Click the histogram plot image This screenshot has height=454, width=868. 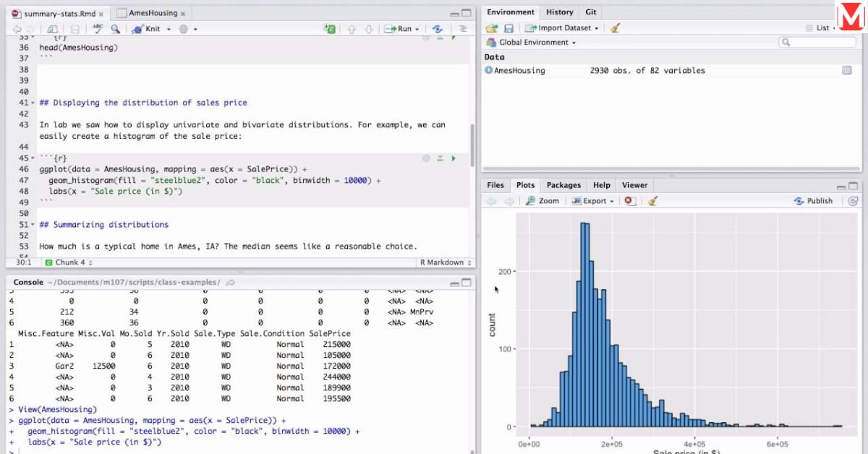(671, 333)
